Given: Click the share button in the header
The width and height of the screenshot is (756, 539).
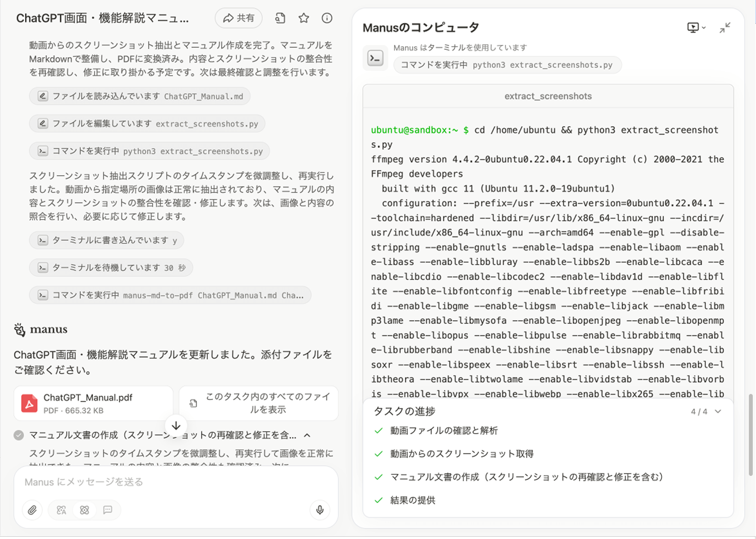Looking at the screenshot, I should (239, 18).
